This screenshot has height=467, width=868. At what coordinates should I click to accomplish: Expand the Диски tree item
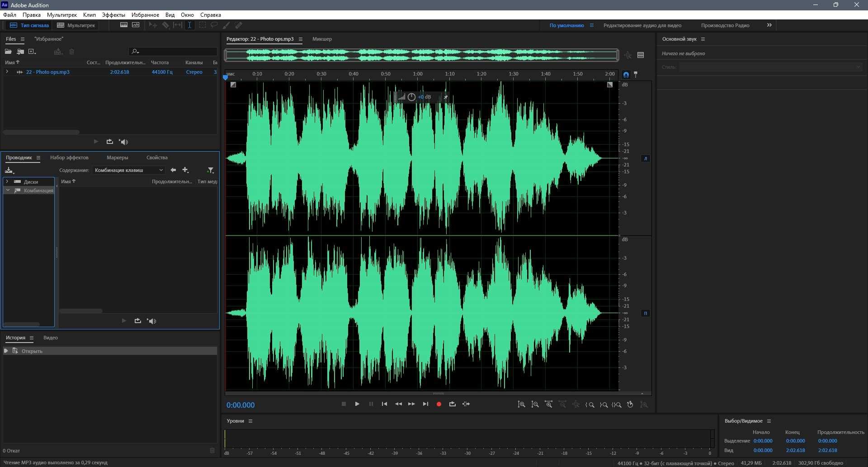point(7,181)
